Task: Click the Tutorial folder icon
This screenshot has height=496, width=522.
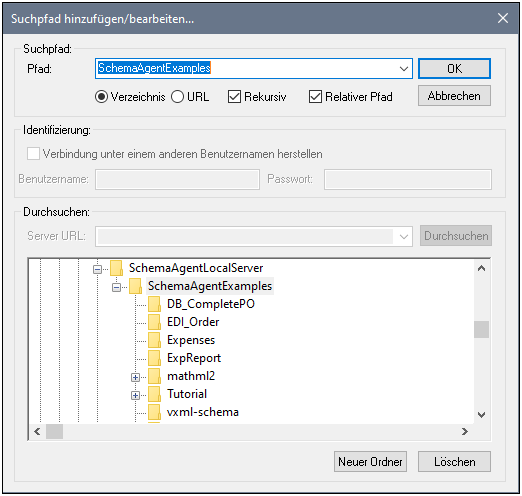Action: coord(155,394)
